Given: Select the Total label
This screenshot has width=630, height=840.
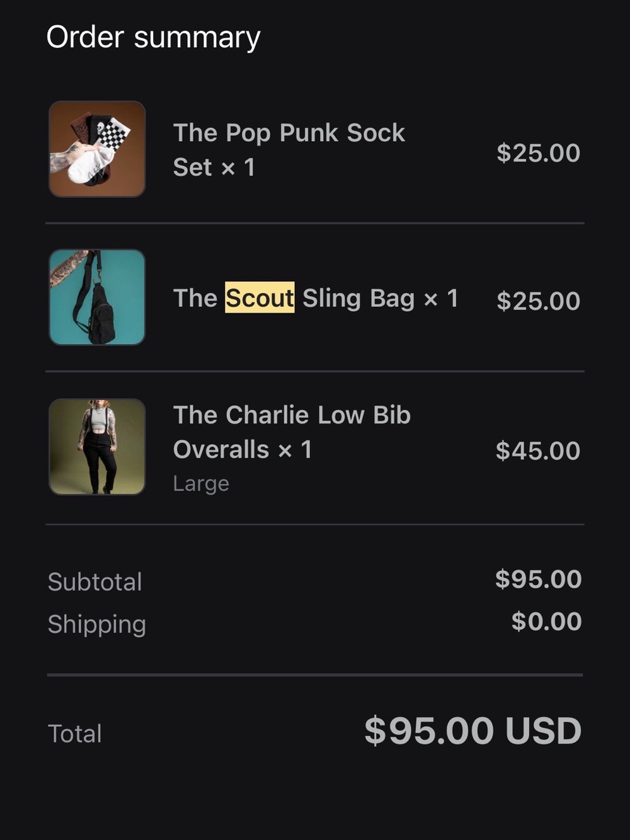Looking at the screenshot, I should click(x=74, y=734).
